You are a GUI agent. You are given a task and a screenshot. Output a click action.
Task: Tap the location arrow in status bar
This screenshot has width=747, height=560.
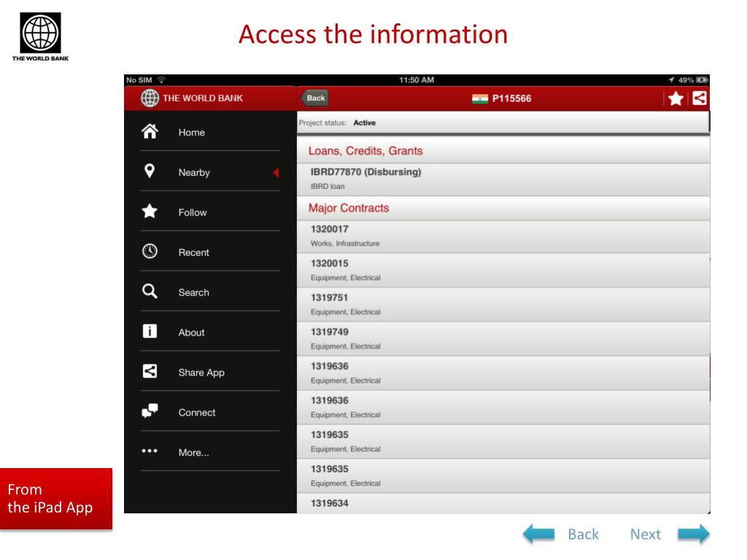click(x=671, y=80)
